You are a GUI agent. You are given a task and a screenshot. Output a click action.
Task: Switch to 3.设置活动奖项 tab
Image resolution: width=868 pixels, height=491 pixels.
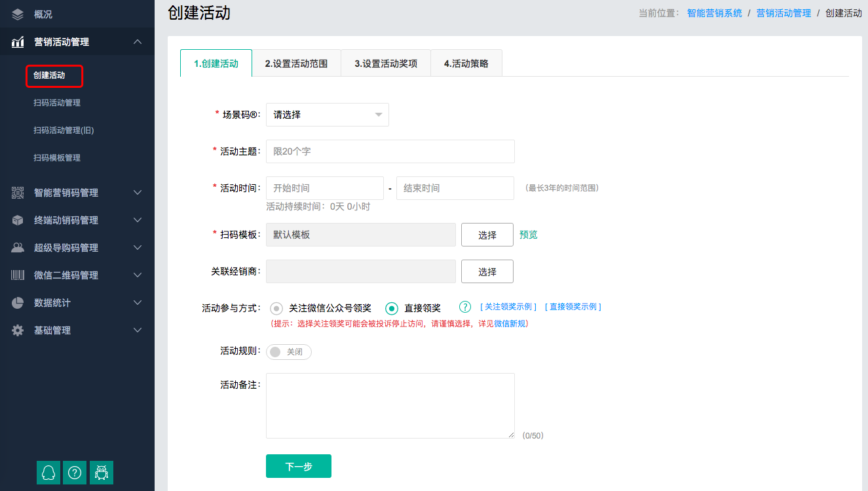(x=386, y=64)
